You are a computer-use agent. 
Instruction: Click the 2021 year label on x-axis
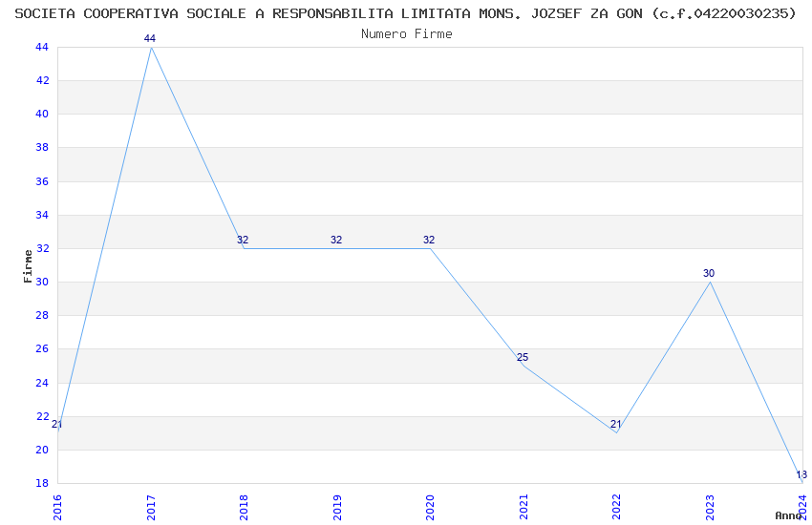524,507
